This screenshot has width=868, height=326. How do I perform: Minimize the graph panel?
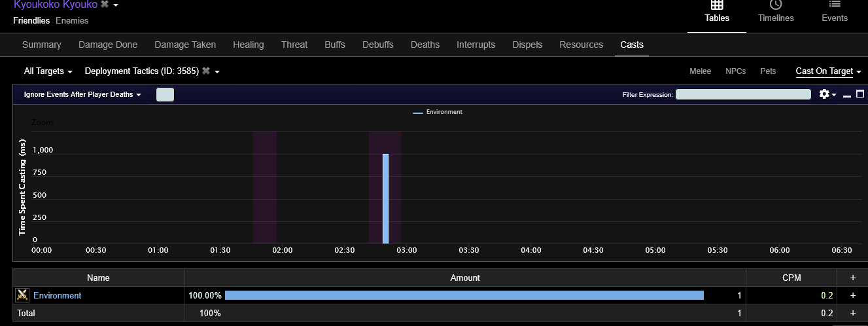point(847,95)
